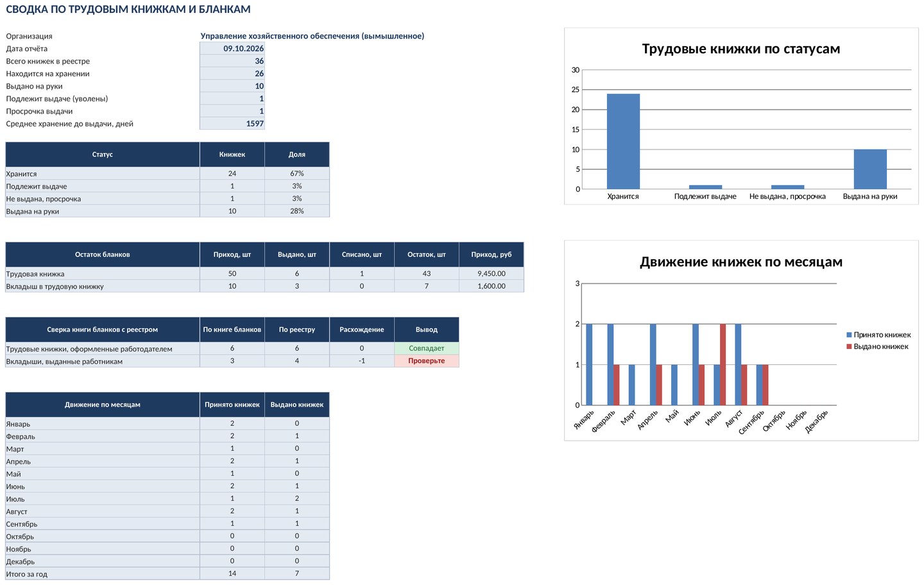Image resolution: width=924 pixels, height=585 pixels.
Task: Select the 'Списано, шт' column header
Action: click(362, 255)
